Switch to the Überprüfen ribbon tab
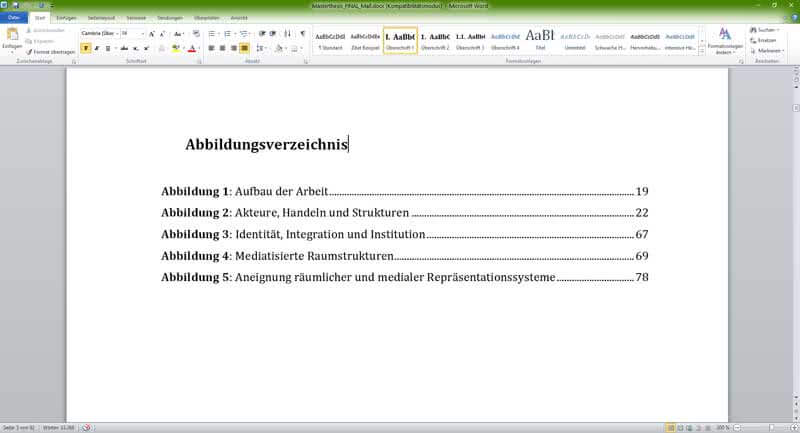This screenshot has width=800, height=433. point(207,18)
